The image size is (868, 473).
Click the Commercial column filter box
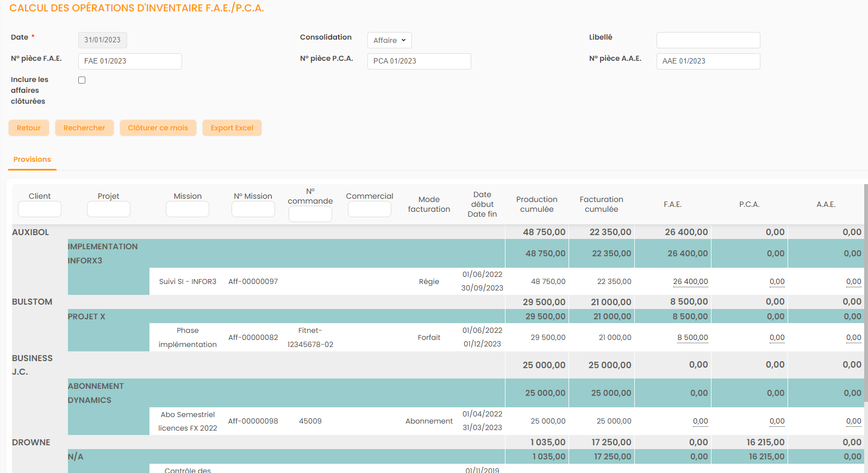pos(370,209)
